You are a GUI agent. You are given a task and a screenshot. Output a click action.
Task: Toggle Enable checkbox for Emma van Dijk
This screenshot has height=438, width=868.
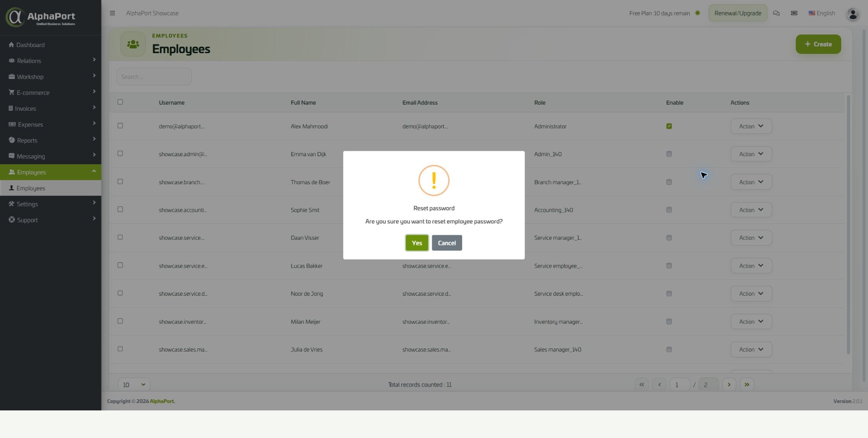coord(669,154)
